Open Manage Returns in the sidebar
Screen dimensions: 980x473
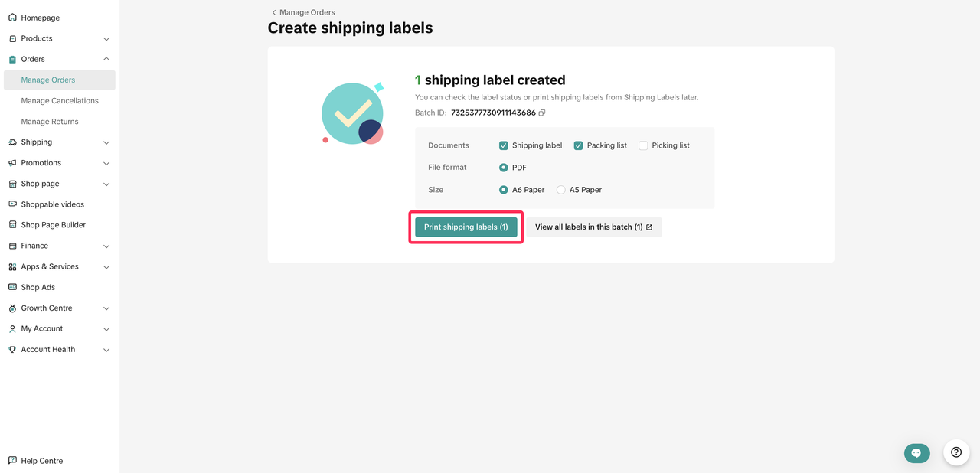pos(50,122)
